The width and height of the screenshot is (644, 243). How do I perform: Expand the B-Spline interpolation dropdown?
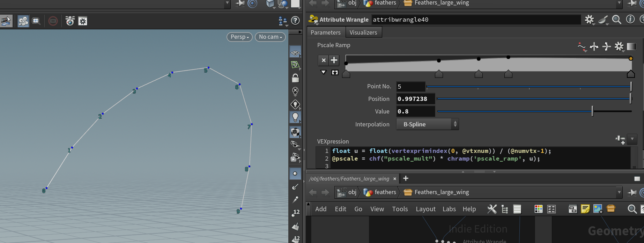(x=427, y=124)
